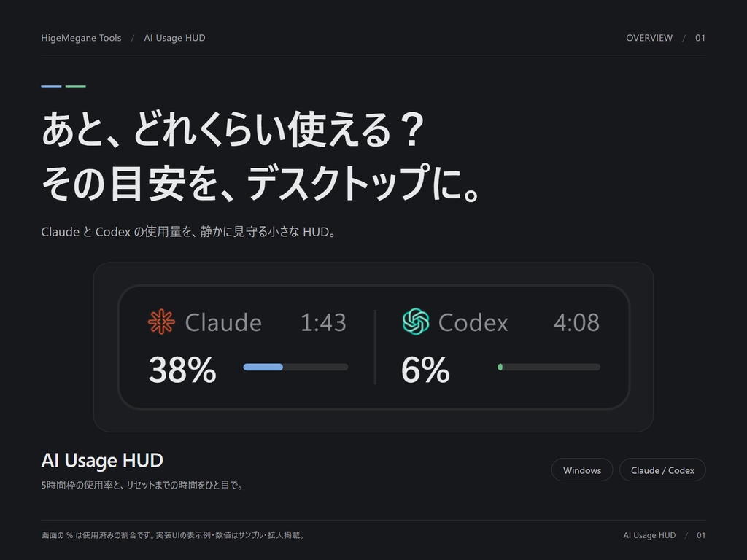
Task: Click the Codex label in the HUD
Action: point(473,323)
